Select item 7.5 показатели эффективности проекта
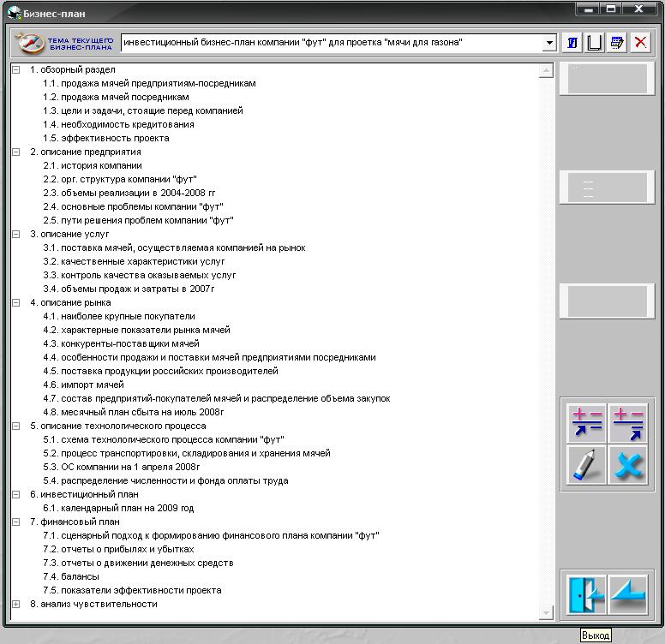Image resolution: width=665 pixels, height=644 pixels. click(132, 590)
